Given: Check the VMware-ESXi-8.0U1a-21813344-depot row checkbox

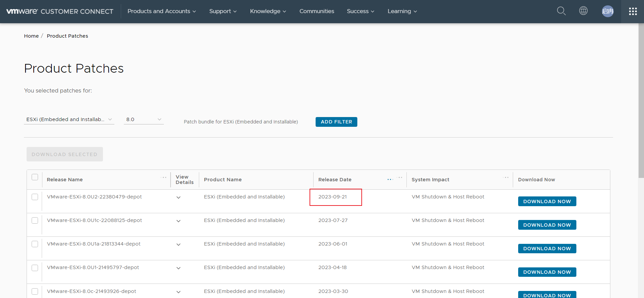Looking at the screenshot, I should click(x=35, y=244).
